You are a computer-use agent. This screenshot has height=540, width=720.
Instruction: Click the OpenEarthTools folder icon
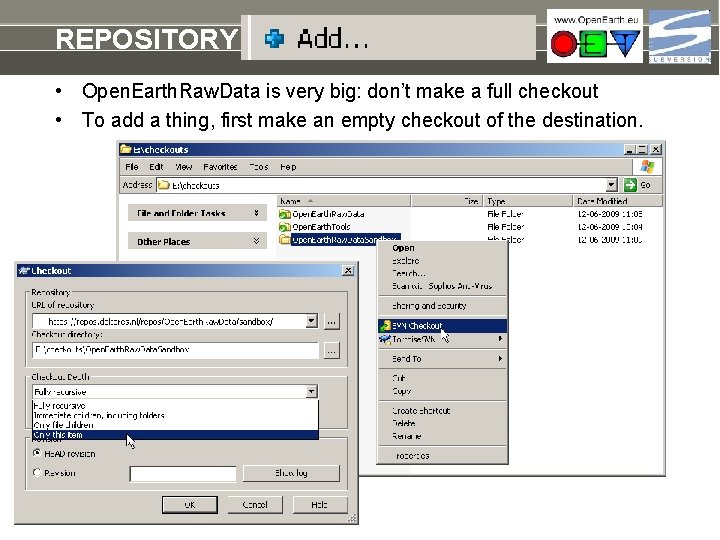coord(285,227)
